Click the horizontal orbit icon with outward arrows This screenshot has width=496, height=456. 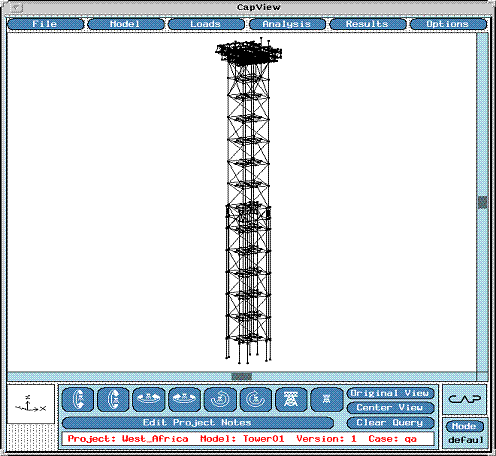coord(149,399)
